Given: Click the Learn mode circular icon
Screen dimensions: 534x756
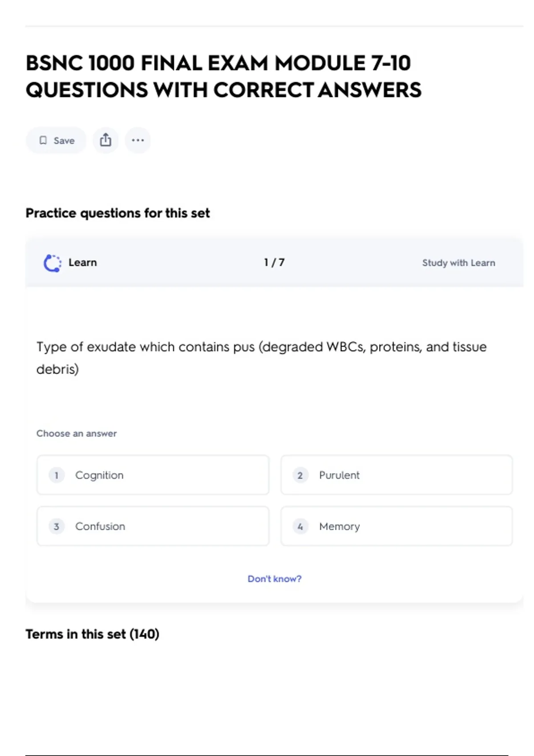Looking at the screenshot, I should click(x=53, y=263).
